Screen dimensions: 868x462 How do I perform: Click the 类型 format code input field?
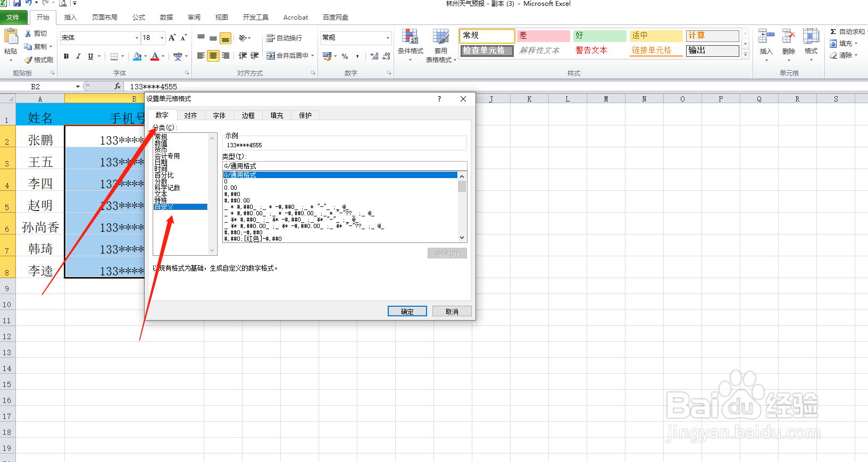(345, 166)
